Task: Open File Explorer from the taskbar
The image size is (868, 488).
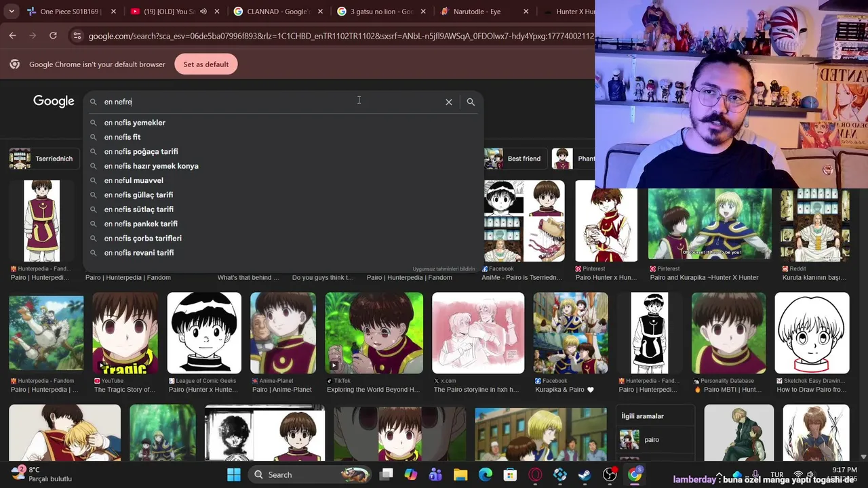Action: (x=460, y=474)
